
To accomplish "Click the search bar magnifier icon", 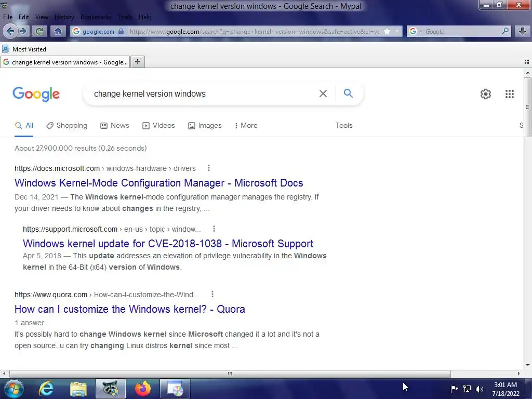I will pos(505,31).
